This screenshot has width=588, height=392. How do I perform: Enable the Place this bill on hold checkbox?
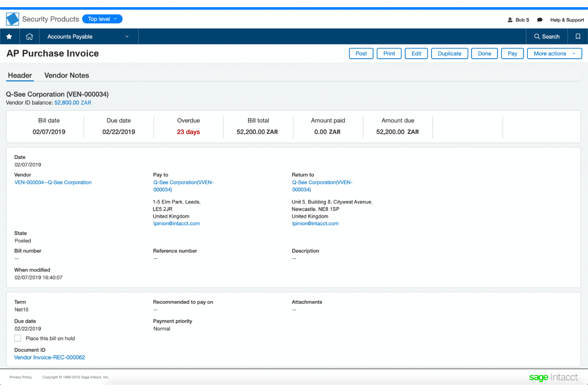click(17, 338)
